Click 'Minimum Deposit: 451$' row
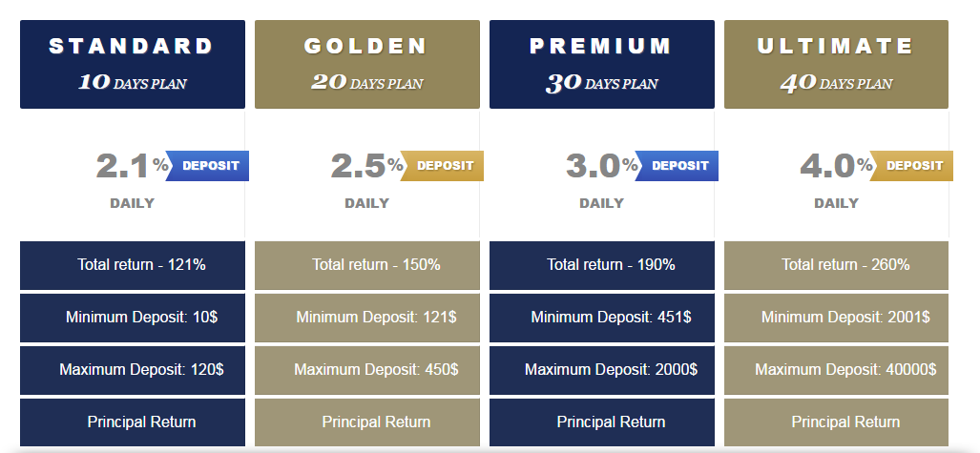The height and width of the screenshot is (453, 980). [x=602, y=318]
